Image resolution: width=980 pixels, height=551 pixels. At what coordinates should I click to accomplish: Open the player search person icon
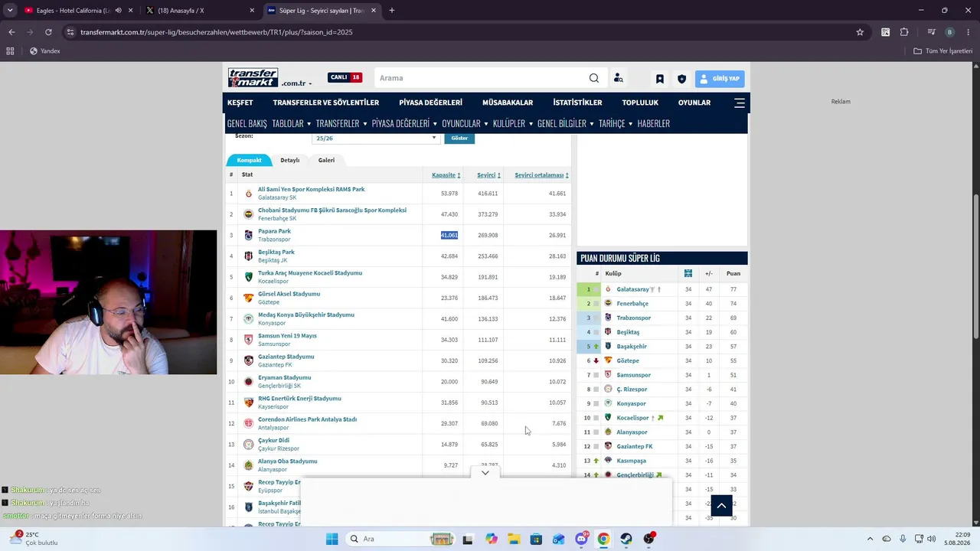pyautogui.click(x=619, y=78)
